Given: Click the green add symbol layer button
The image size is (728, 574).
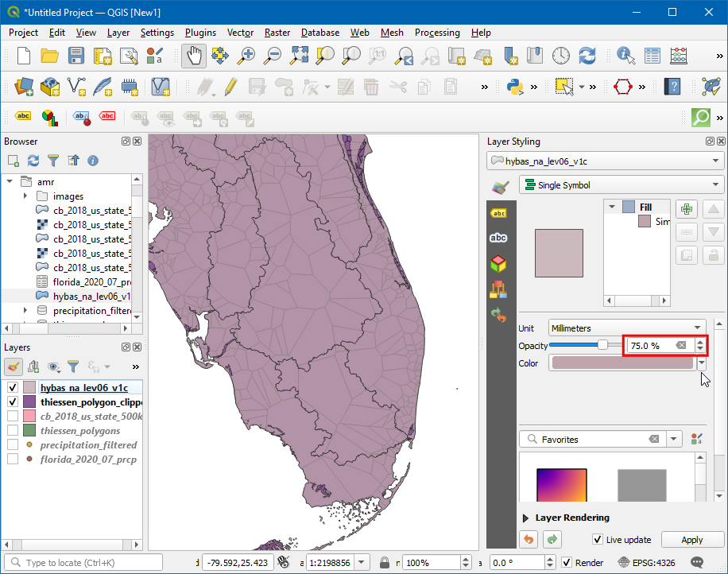Looking at the screenshot, I should pos(687,210).
